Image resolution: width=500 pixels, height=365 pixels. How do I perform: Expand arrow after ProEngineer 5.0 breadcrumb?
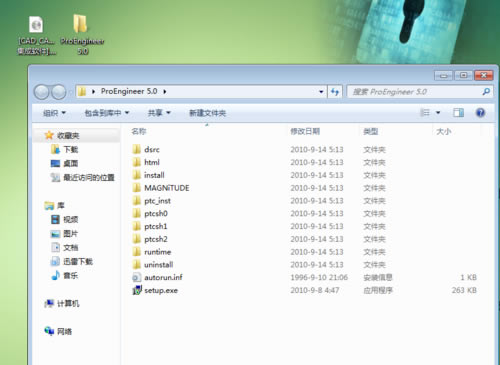(x=165, y=91)
